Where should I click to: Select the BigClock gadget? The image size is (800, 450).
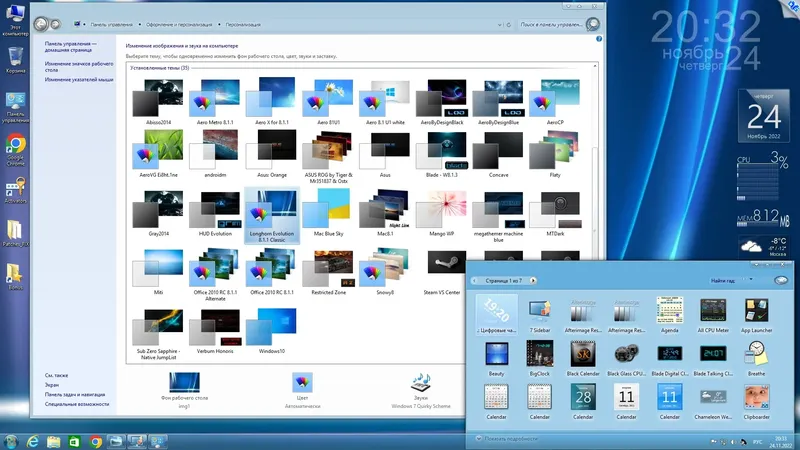pos(540,359)
